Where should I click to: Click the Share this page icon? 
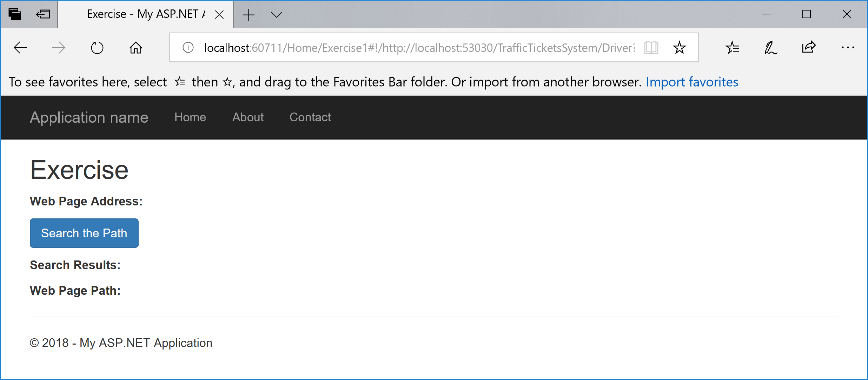point(809,47)
